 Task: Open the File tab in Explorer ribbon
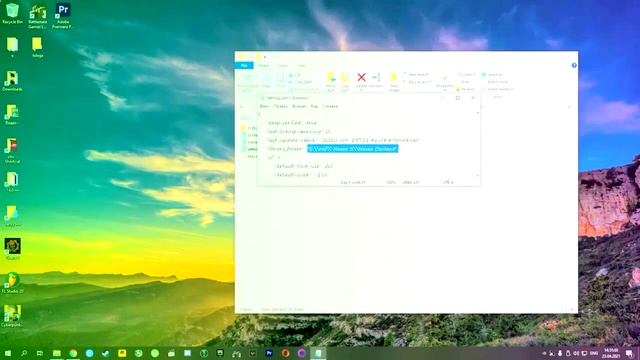click(244, 65)
